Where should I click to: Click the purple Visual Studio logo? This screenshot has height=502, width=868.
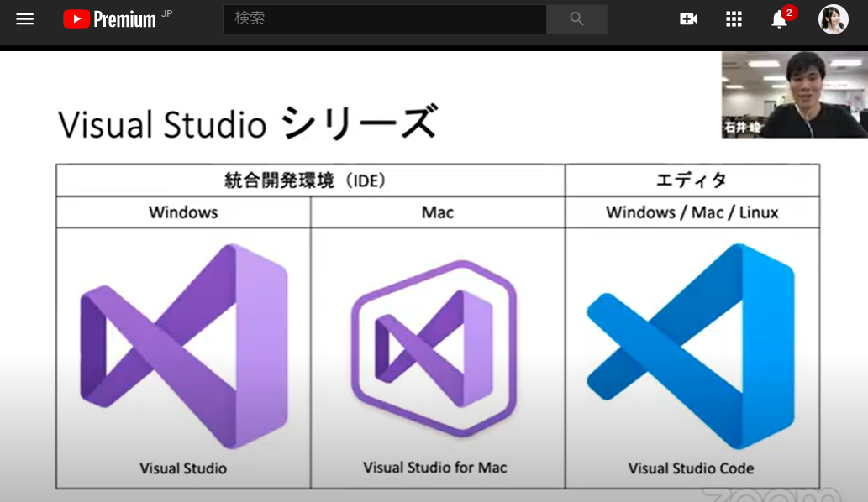pos(184,346)
